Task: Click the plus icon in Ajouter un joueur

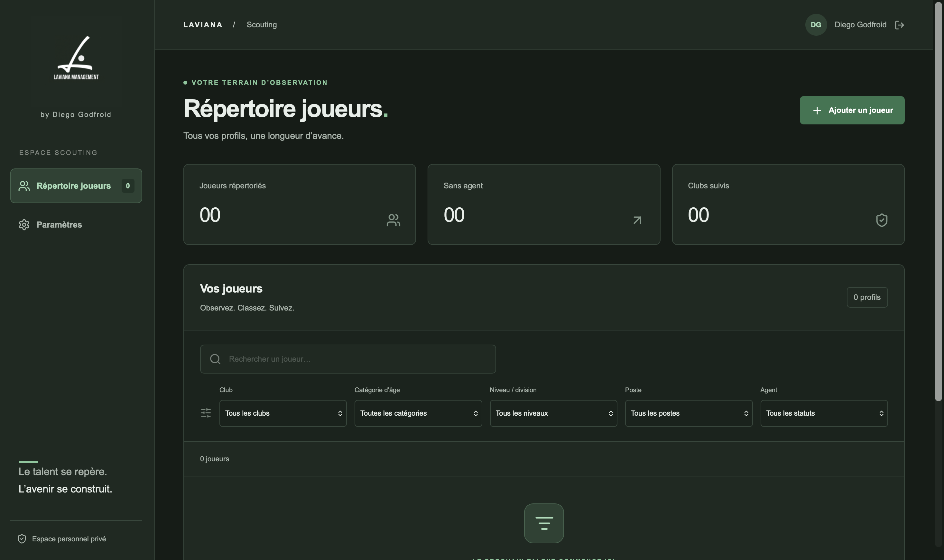Action: [x=817, y=110]
